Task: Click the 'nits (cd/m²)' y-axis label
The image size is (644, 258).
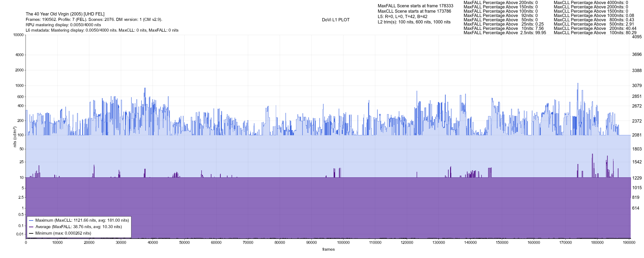Action: click(x=15, y=137)
